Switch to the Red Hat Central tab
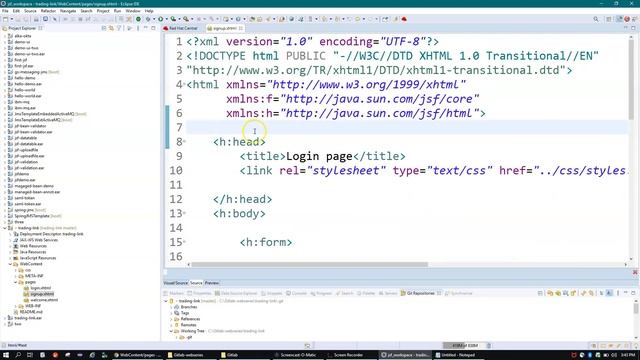The width and height of the screenshot is (640, 360). click(180, 28)
